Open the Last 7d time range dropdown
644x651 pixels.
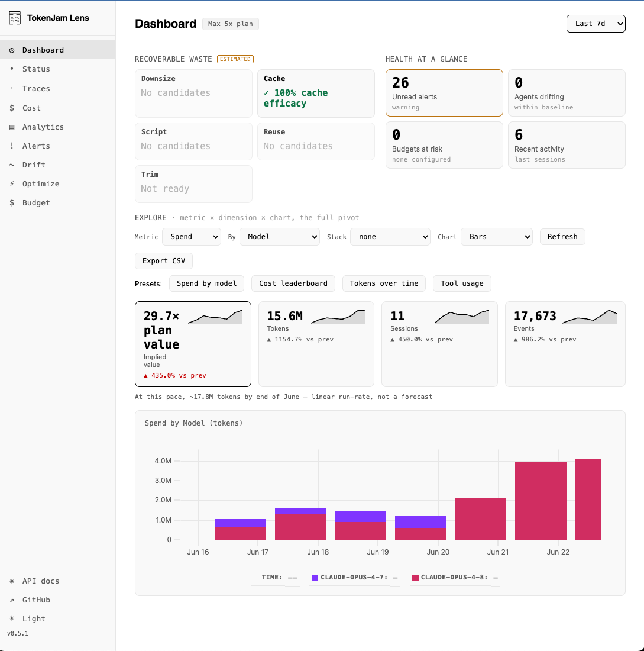[x=596, y=24]
